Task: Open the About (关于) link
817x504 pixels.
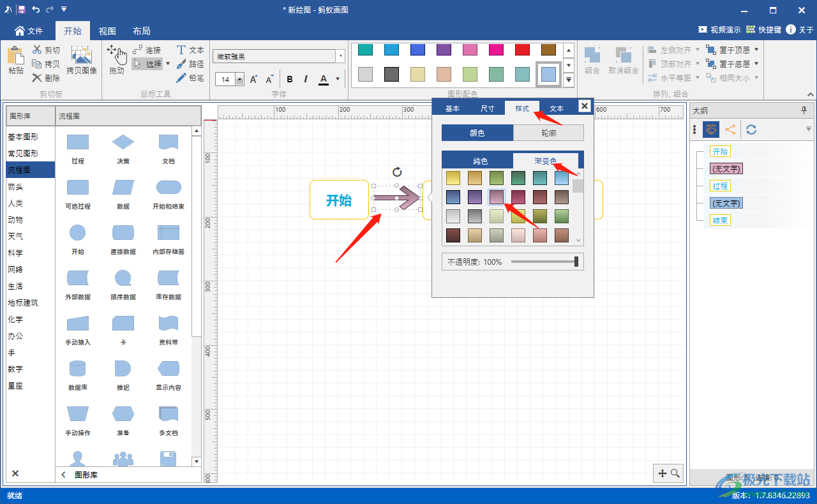Action: (800, 30)
